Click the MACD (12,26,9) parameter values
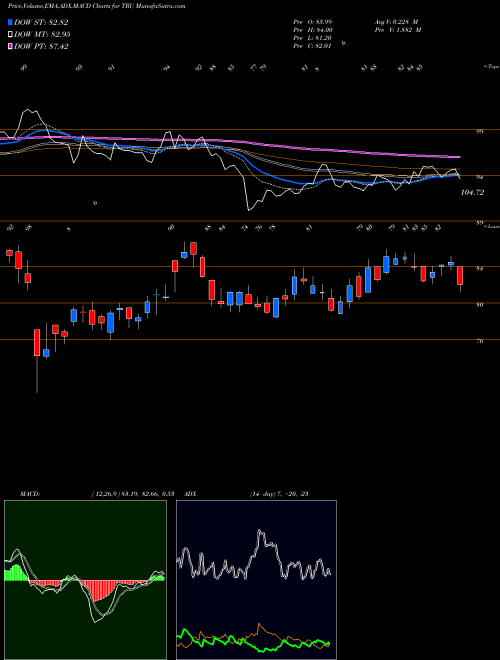Image resolution: width=500 pixels, height=660 pixels. (133, 494)
